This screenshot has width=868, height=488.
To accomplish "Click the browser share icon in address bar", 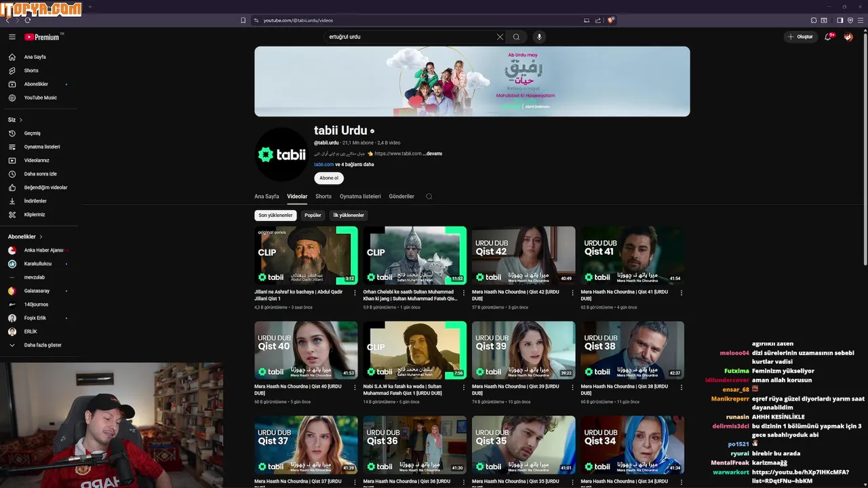I will point(597,20).
